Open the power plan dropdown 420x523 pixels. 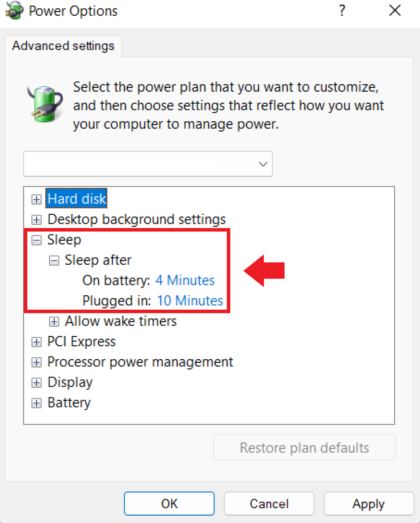click(148, 164)
